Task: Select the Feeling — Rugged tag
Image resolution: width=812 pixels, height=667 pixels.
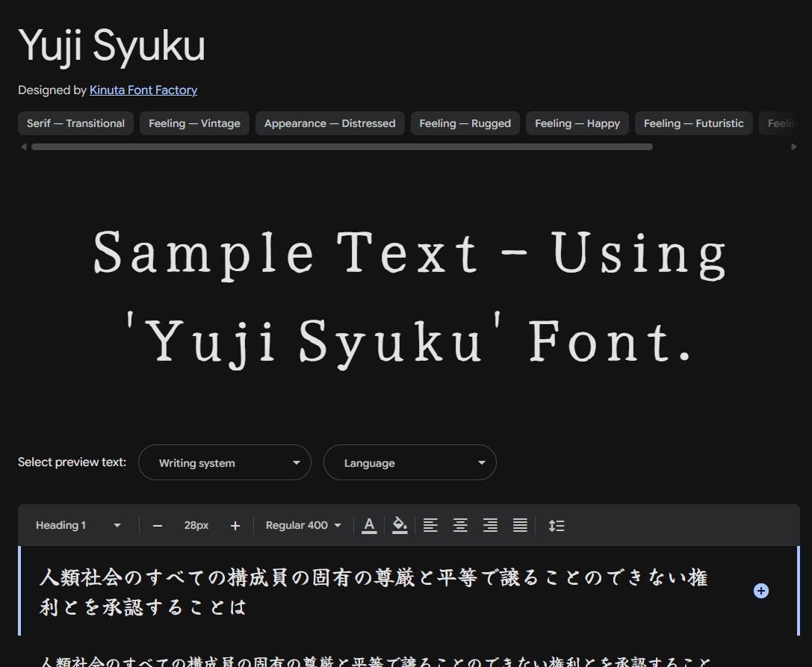Action: [465, 123]
